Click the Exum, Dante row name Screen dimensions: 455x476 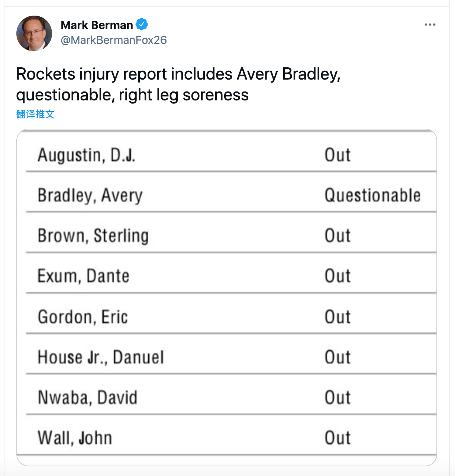(84, 276)
